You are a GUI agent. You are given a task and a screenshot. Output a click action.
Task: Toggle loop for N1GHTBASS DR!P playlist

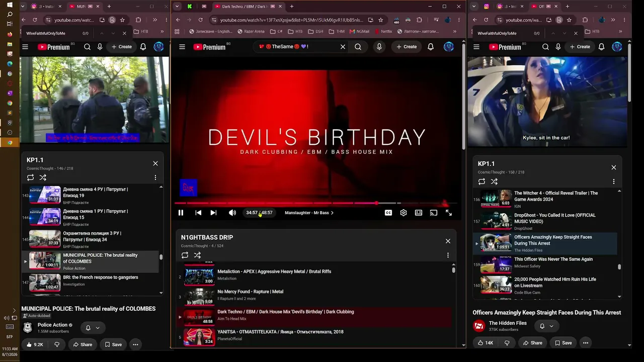coord(185,255)
